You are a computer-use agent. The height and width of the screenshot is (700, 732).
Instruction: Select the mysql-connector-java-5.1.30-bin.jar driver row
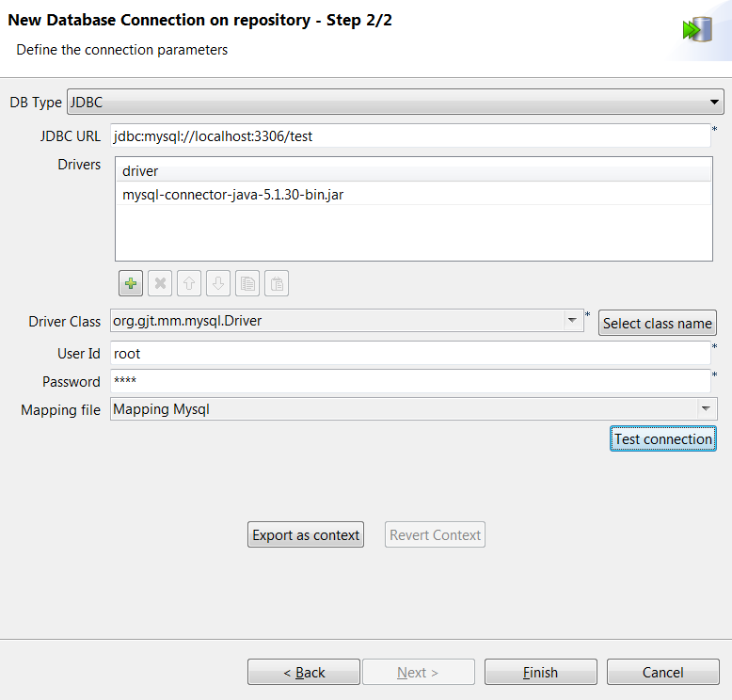(x=232, y=196)
